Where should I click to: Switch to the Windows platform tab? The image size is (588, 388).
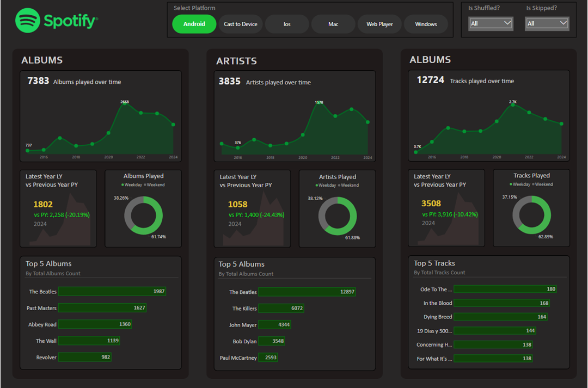point(426,24)
